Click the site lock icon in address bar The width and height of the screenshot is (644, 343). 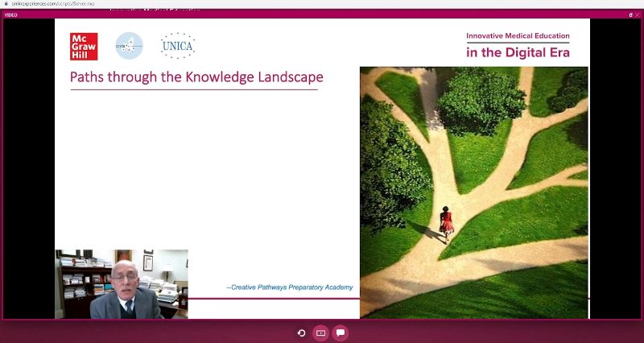(x=6, y=3)
